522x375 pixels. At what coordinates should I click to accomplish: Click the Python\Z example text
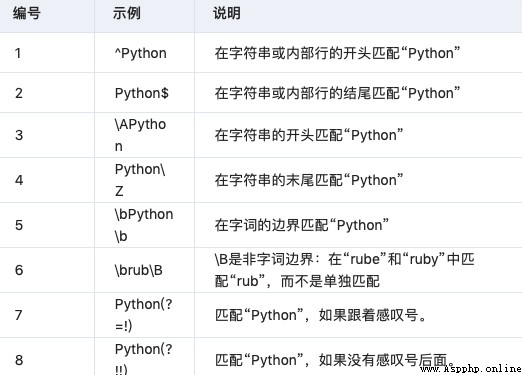coord(140,180)
